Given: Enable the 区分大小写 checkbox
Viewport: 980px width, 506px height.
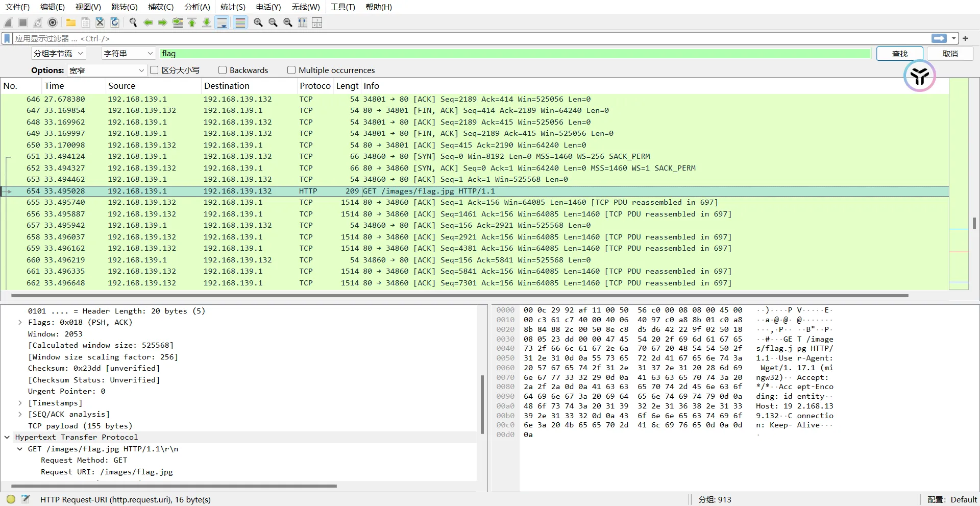Looking at the screenshot, I should pyautogui.click(x=154, y=70).
